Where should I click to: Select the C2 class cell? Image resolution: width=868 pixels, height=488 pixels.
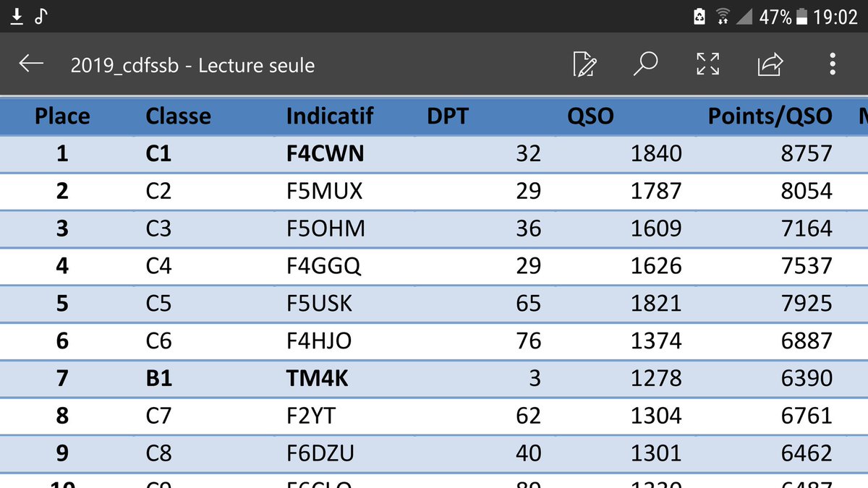point(159,191)
